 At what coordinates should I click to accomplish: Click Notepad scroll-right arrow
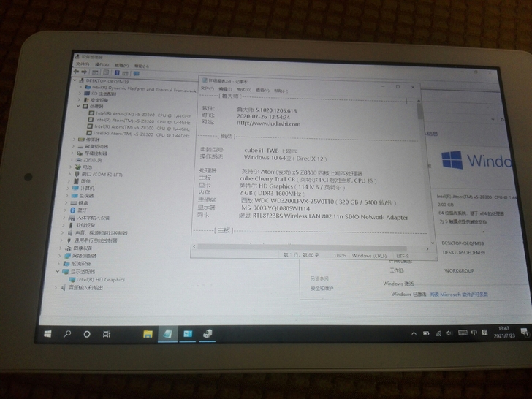tap(427, 248)
